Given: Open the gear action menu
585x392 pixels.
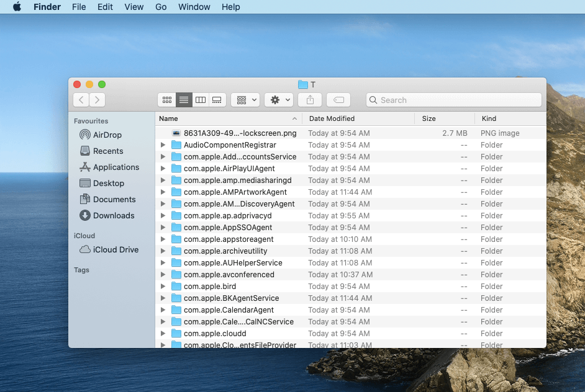Looking at the screenshot, I should (x=279, y=100).
